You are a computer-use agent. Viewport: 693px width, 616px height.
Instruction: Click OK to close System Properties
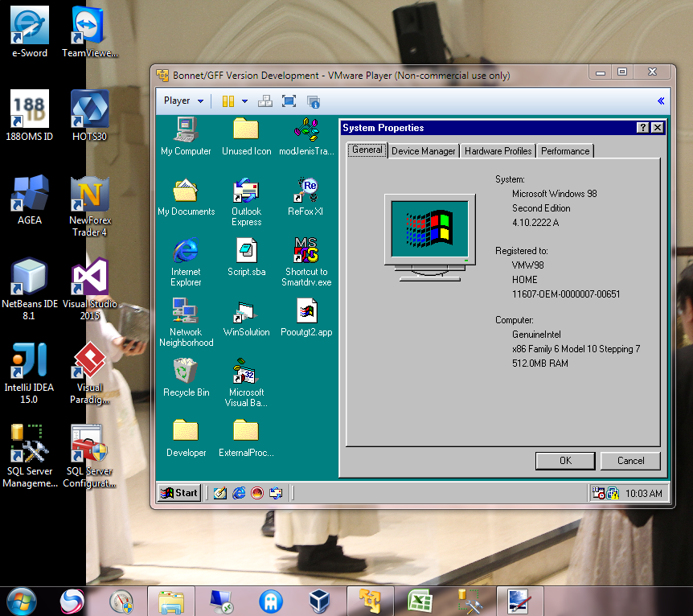[565, 461]
